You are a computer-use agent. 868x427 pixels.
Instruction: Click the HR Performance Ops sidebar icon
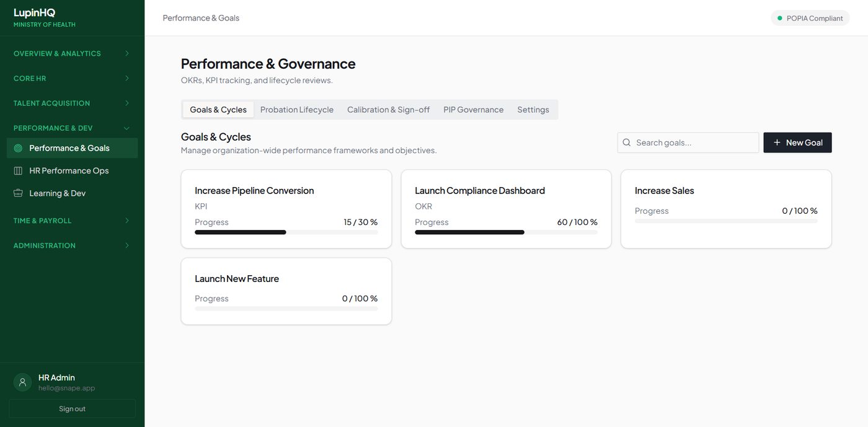[18, 170]
